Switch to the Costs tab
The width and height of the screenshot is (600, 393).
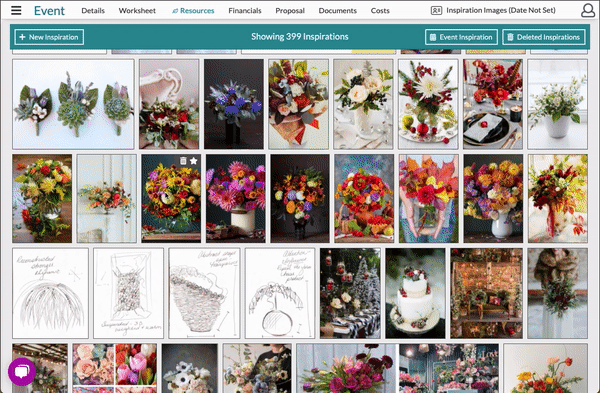pyautogui.click(x=380, y=11)
